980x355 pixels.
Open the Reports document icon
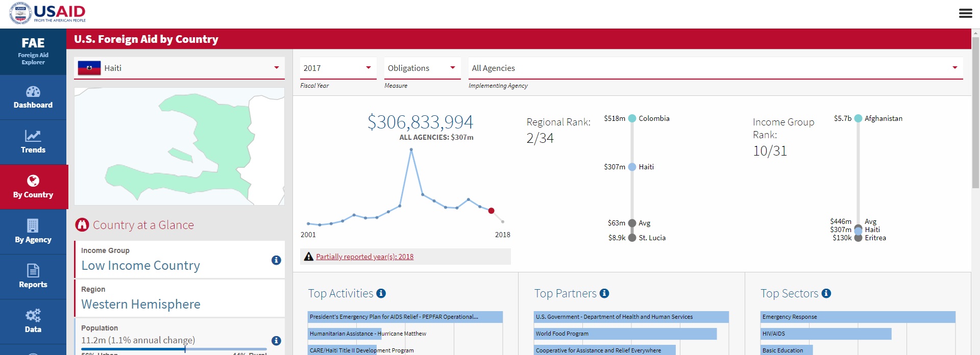point(33,270)
